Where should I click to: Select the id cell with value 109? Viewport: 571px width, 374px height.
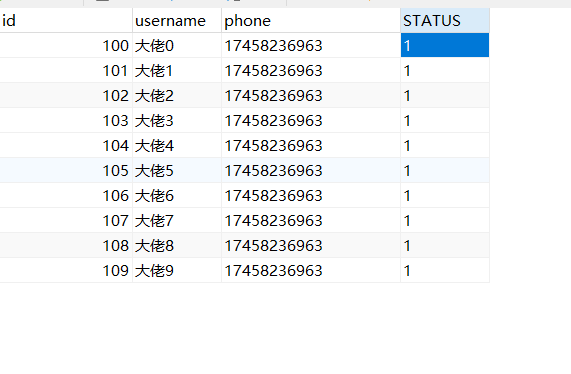(66, 271)
